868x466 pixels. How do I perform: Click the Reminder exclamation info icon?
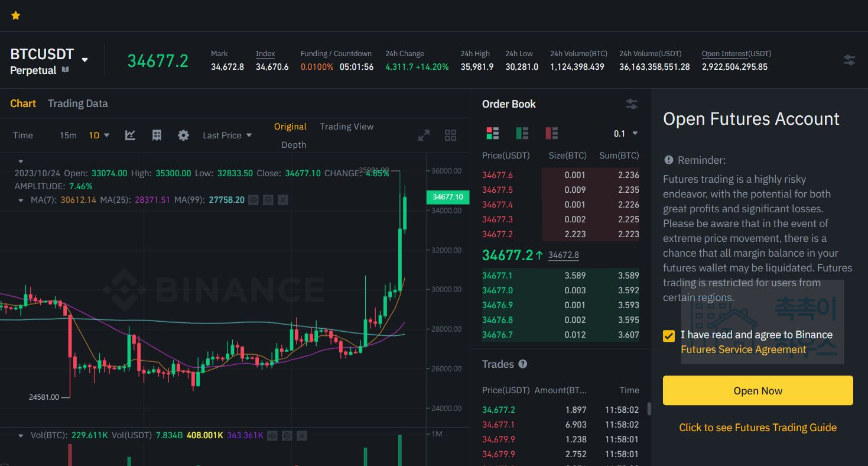[x=669, y=160]
